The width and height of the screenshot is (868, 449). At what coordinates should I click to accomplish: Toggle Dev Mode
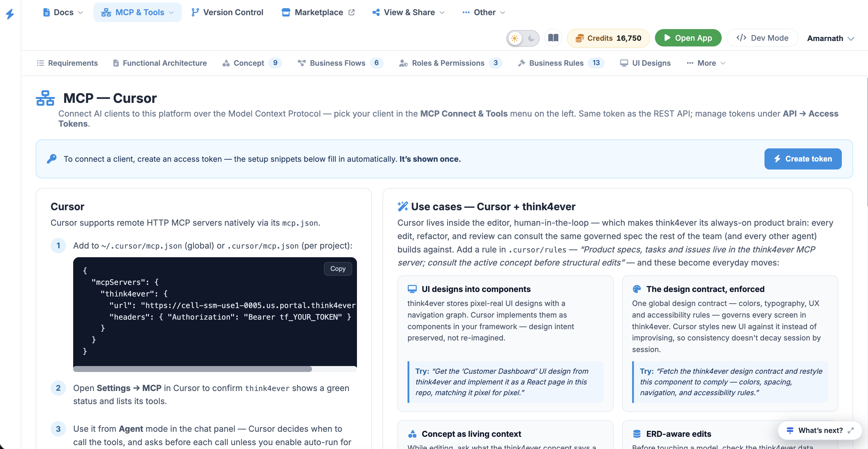pos(762,38)
